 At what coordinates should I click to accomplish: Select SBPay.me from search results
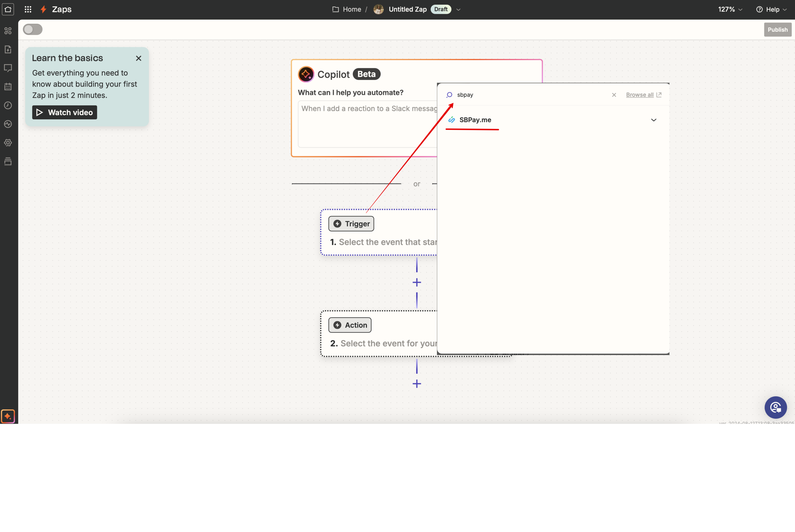pyautogui.click(x=475, y=120)
